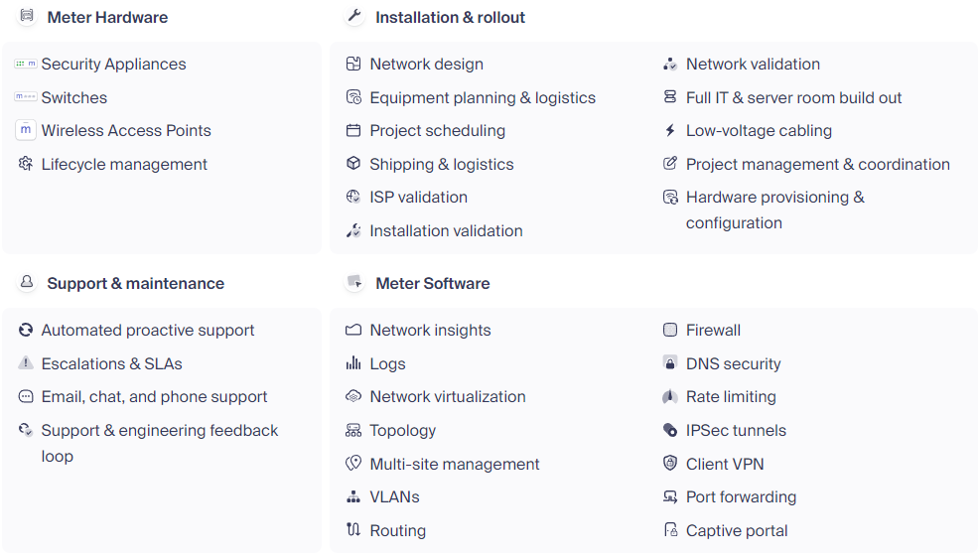Click the Escalations & SLAs warning icon
This screenshot has width=980, height=559.
(26, 363)
